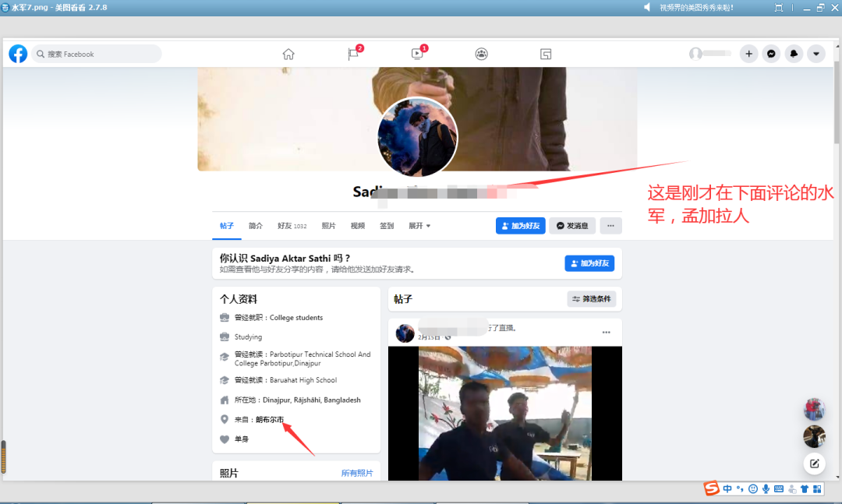Viewport: 842px width, 504px height.
Task: Open Pages flag icon with notifications
Action: pos(353,54)
